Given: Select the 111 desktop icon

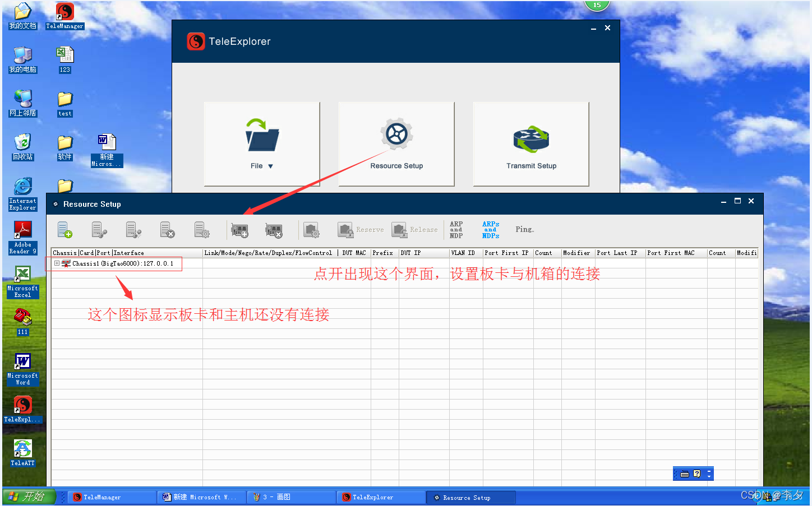Looking at the screenshot, I should 23,322.
